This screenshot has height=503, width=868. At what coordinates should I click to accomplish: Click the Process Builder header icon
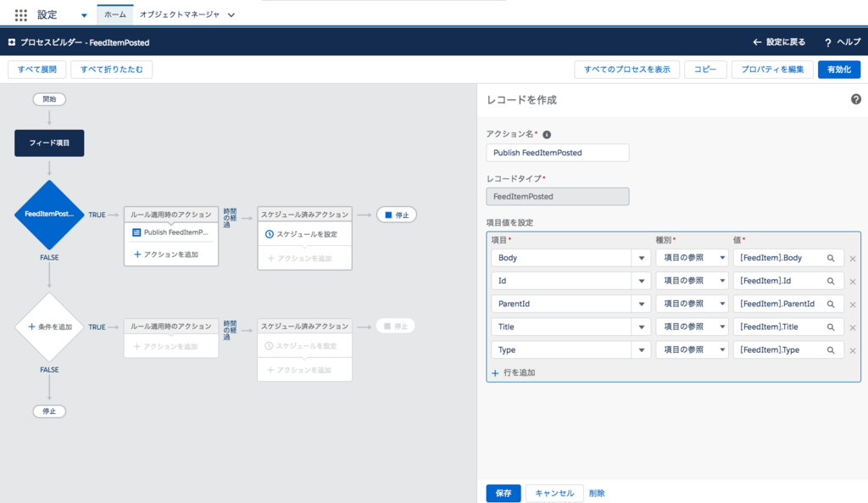(12, 42)
